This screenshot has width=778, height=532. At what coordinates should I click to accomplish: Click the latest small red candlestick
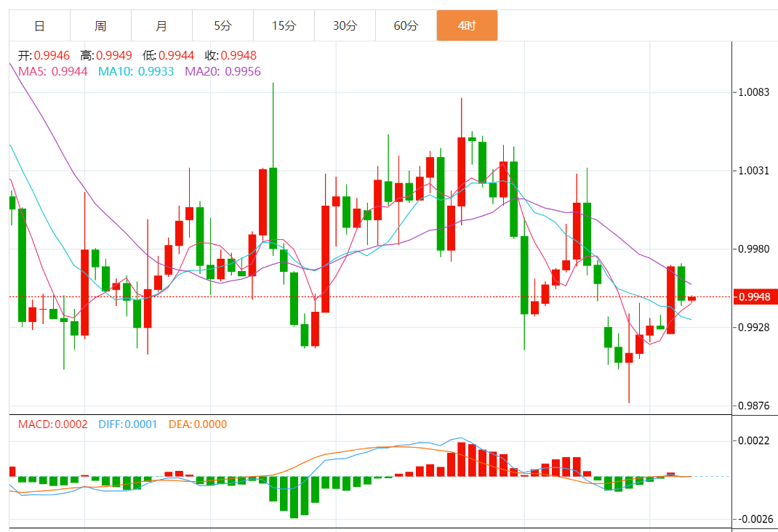(x=691, y=299)
